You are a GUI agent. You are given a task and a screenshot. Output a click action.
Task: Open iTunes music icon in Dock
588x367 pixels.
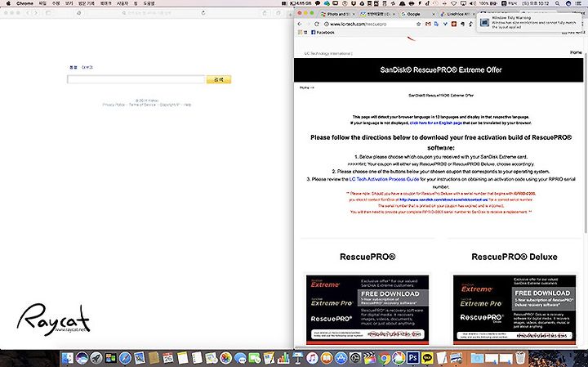point(312,358)
